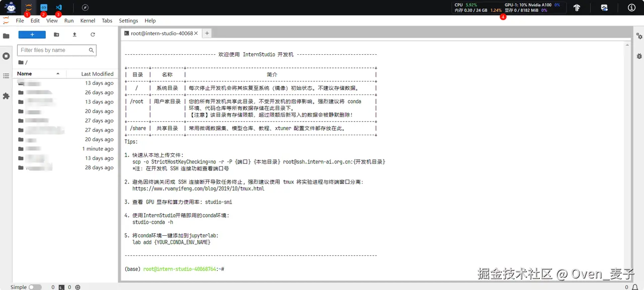This screenshot has width=644, height=290.
Task: Click the terminal prompt line
Action: [x=174, y=269]
